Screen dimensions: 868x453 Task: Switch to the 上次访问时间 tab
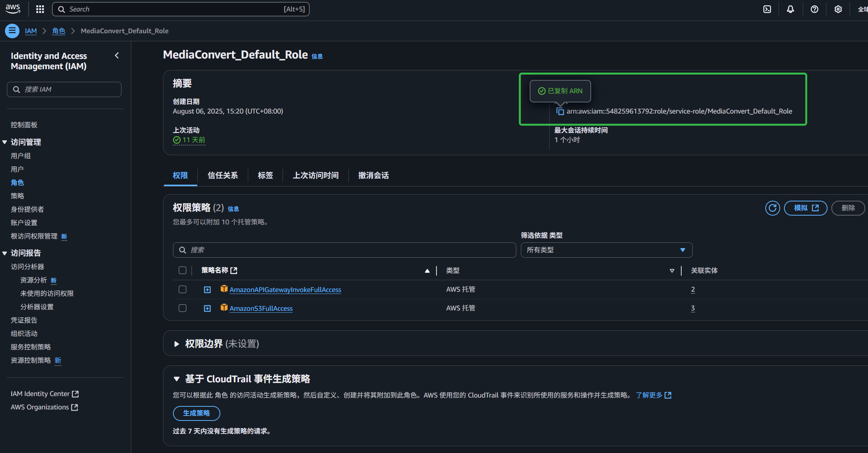[x=315, y=175]
